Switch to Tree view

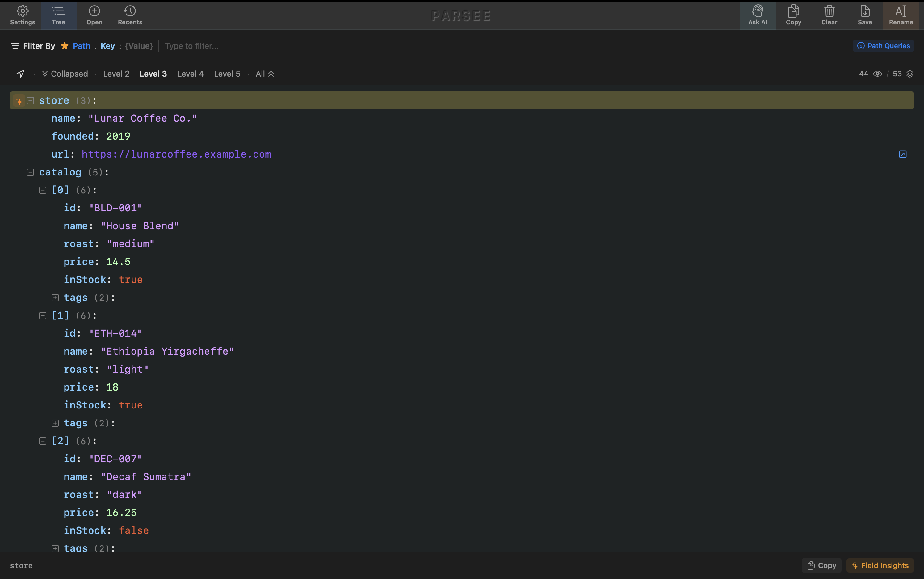point(59,15)
